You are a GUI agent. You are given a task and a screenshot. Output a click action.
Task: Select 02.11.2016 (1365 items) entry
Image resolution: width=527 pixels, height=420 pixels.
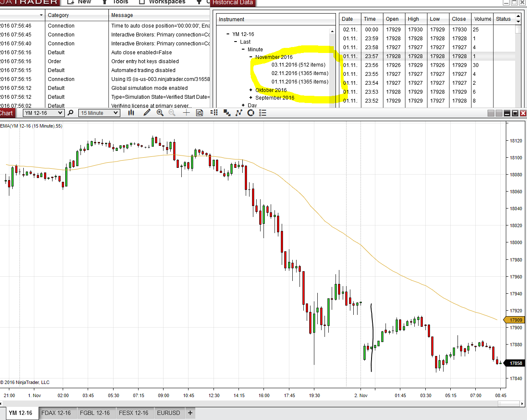pos(300,73)
